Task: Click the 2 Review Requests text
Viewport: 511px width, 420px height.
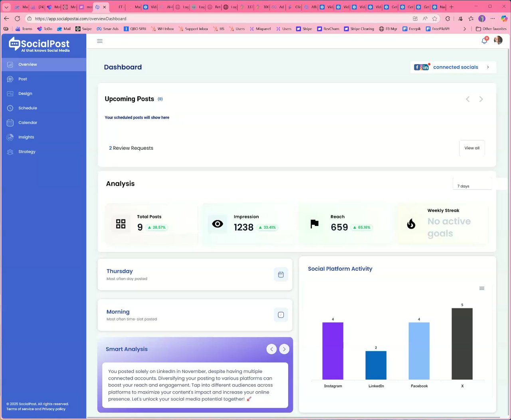Action: point(131,148)
